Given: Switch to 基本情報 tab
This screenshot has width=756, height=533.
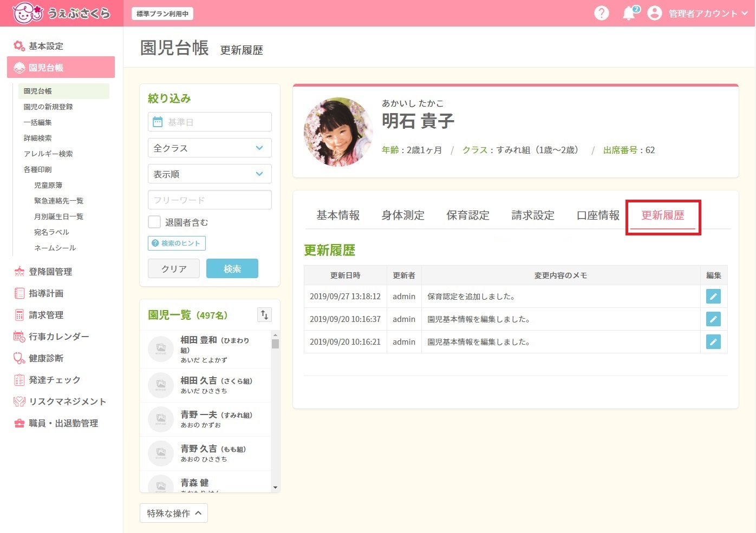Looking at the screenshot, I should point(338,215).
